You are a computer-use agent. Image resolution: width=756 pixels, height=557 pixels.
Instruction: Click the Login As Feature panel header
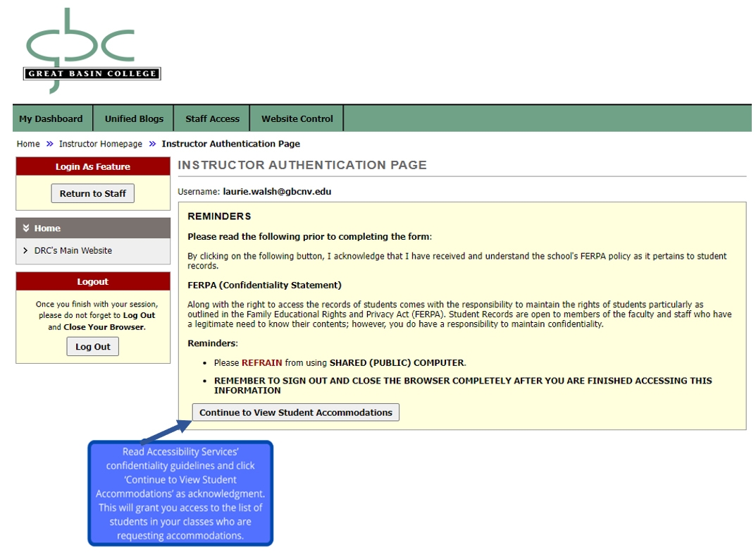93,167
